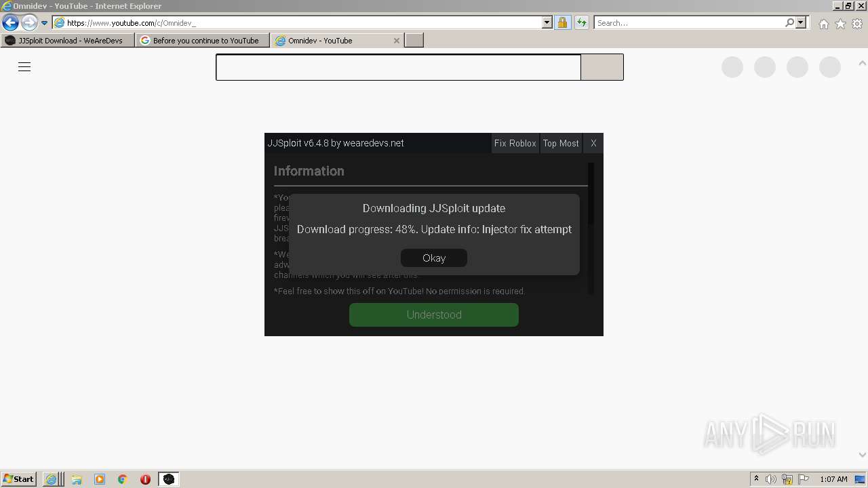868x488 pixels.
Task: Go back with the browser Back arrow
Action: click(x=10, y=22)
